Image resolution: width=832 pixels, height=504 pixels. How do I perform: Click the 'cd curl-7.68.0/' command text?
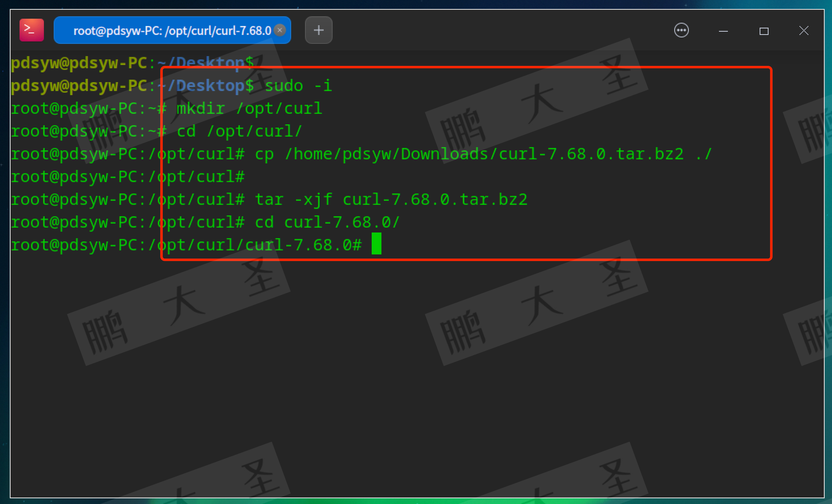click(x=327, y=222)
